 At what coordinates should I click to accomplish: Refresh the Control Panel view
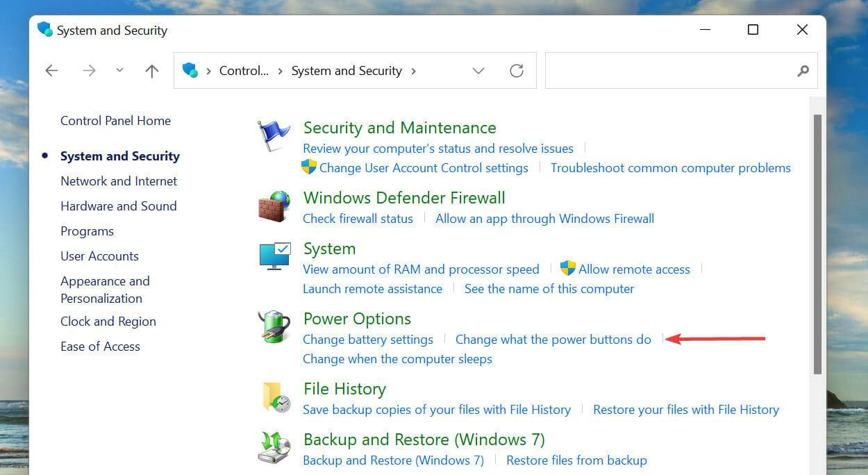517,70
